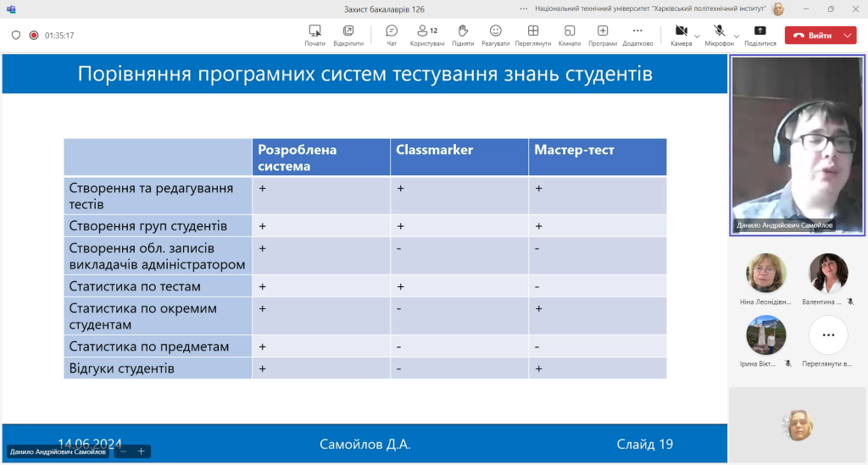Open the Переглянути view menu

pyautogui.click(x=532, y=31)
